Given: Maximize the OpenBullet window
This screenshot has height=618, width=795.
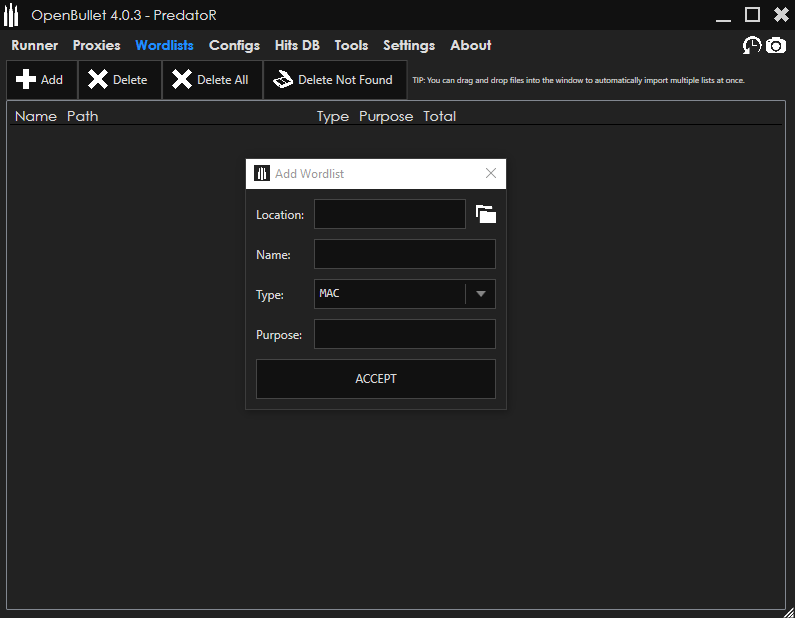Looking at the screenshot, I should click(x=752, y=15).
